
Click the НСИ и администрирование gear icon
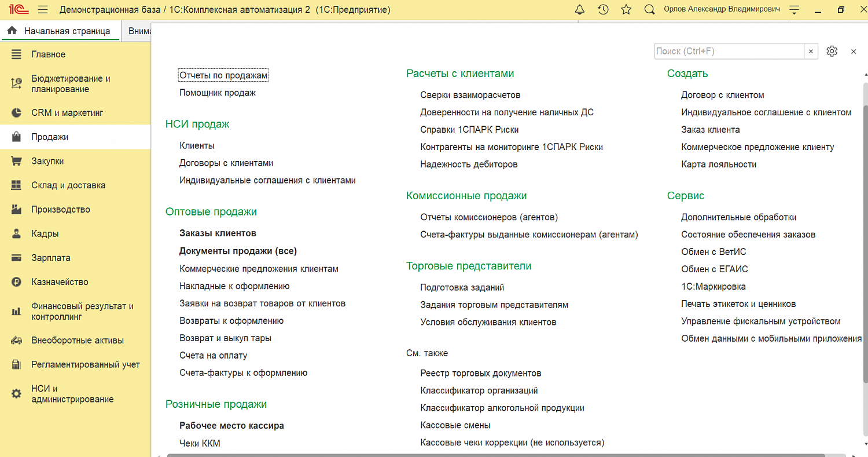tap(17, 394)
